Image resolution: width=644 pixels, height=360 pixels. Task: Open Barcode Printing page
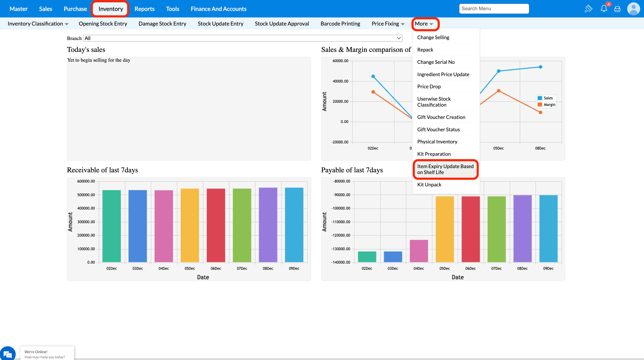340,24
